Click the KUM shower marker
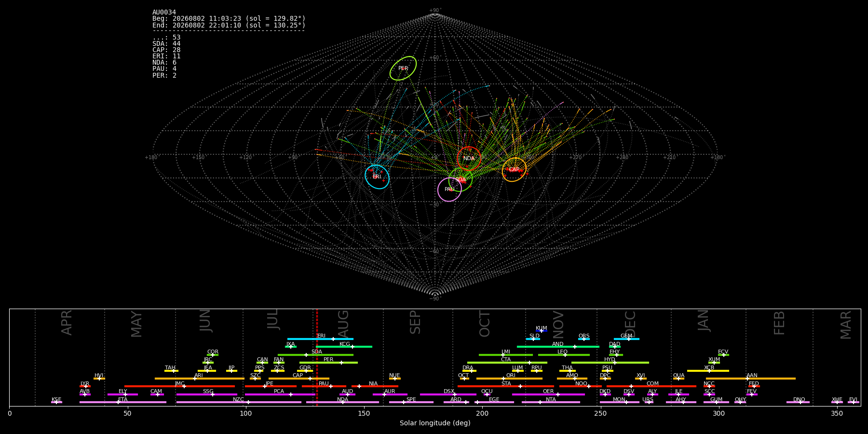Image resolution: width=868 pixels, height=434 pixels. (542, 331)
